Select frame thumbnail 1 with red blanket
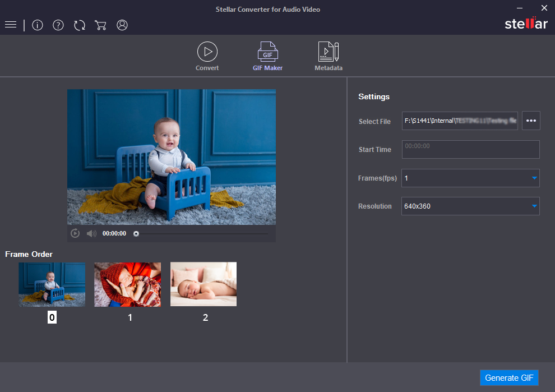 click(127, 284)
